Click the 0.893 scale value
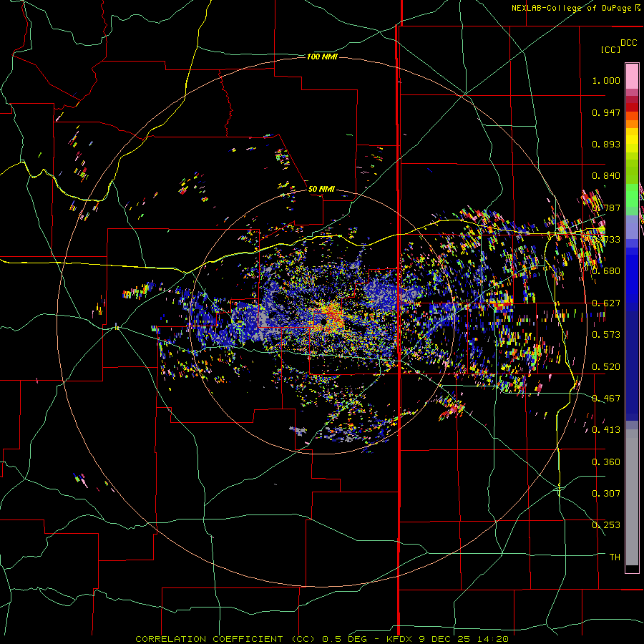 click(606, 144)
